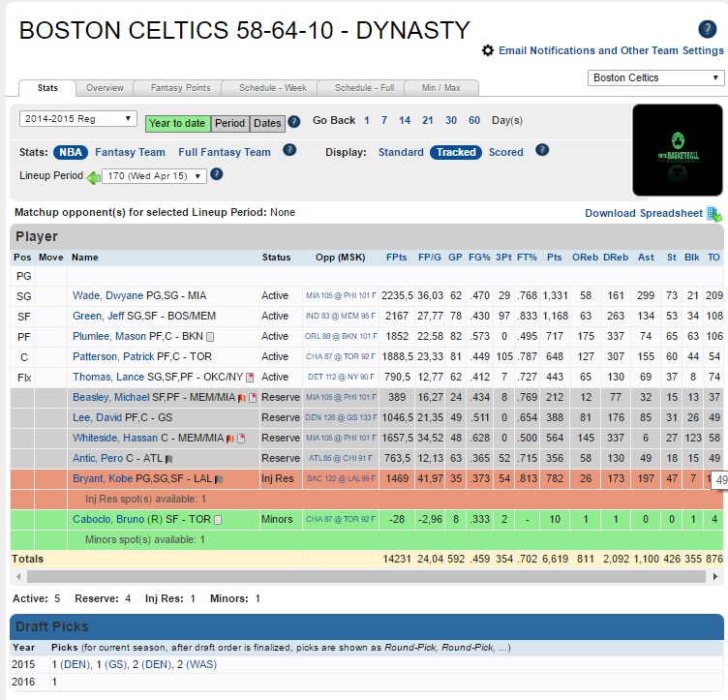Click horizontal scrollbar right arrow
This screenshot has height=700, width=728.
[715, 576]
